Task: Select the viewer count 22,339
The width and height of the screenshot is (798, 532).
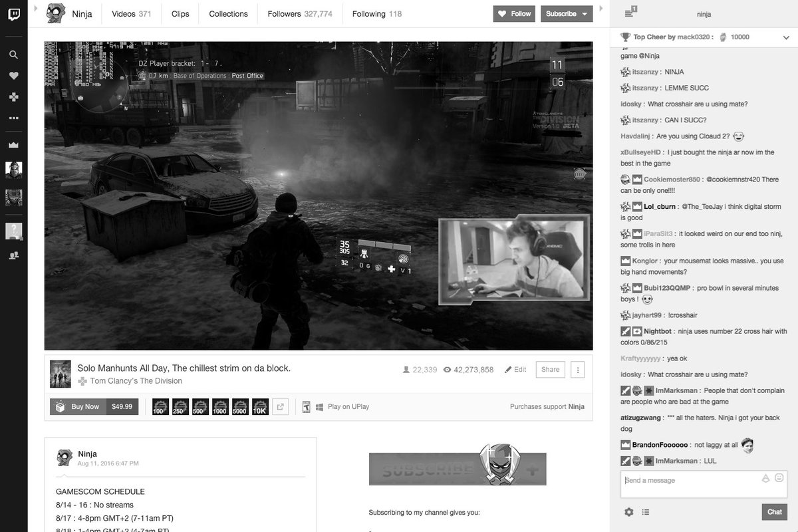Action: click(420, 370)
